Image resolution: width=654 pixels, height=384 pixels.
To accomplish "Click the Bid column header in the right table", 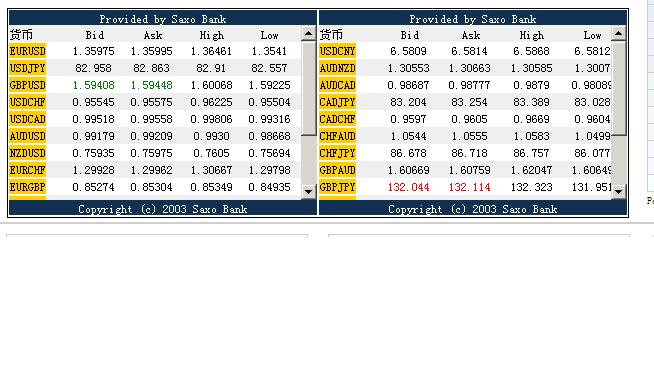I will 410,35.
